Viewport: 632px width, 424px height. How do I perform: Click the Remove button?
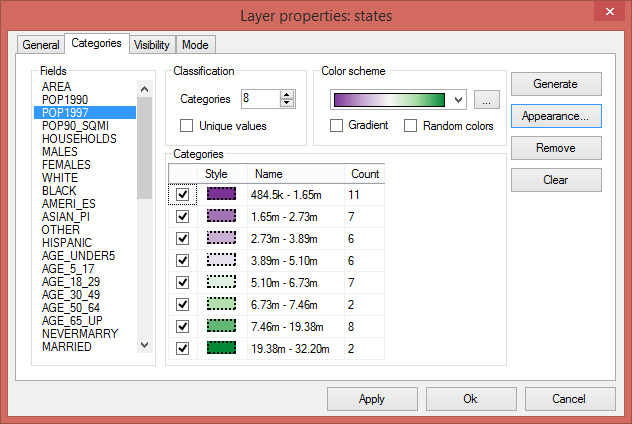[556, 148]
